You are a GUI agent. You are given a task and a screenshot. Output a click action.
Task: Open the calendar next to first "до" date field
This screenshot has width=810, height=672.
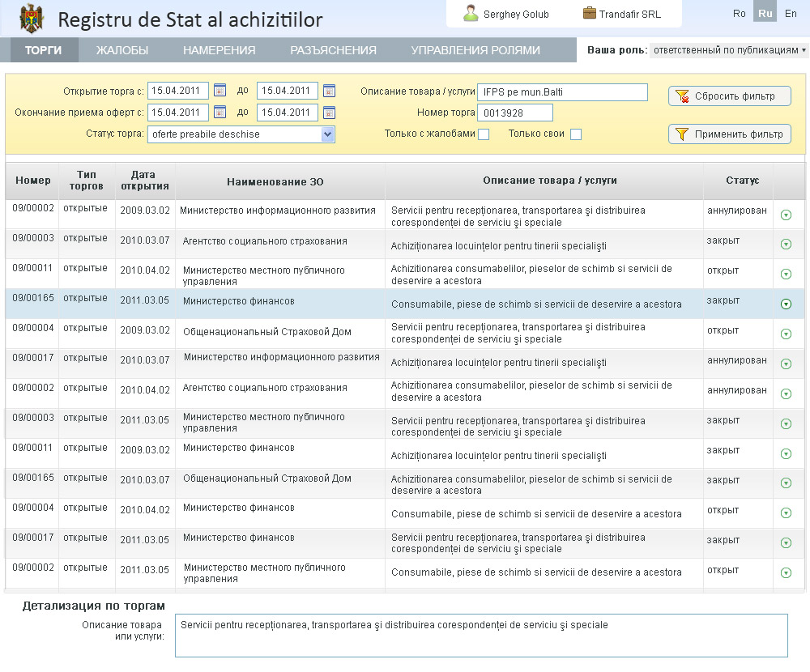click(329, 91)
